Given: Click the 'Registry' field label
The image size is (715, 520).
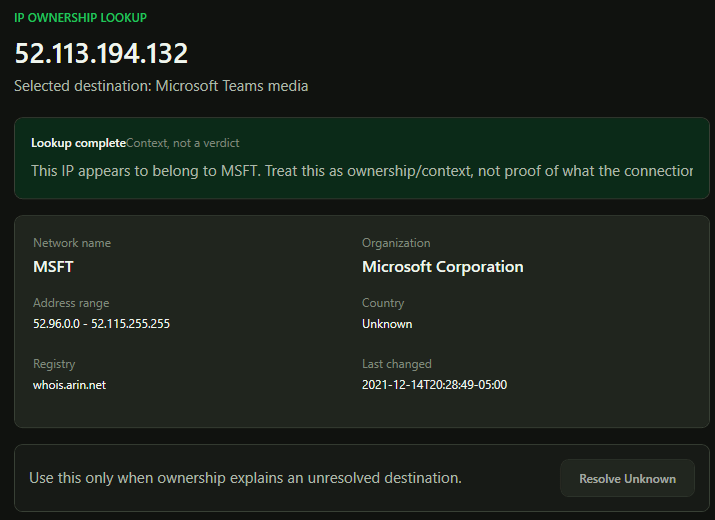Looking at the screenshot, I should (54, 364).
